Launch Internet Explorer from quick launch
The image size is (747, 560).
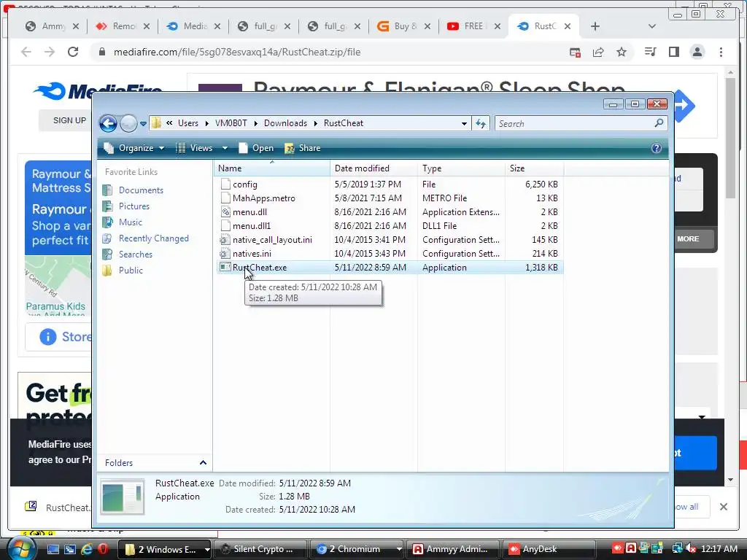click(87, 550)
